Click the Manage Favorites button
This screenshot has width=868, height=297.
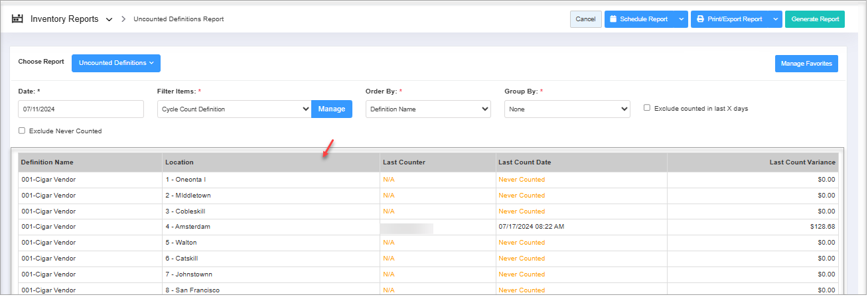point(806,64)
